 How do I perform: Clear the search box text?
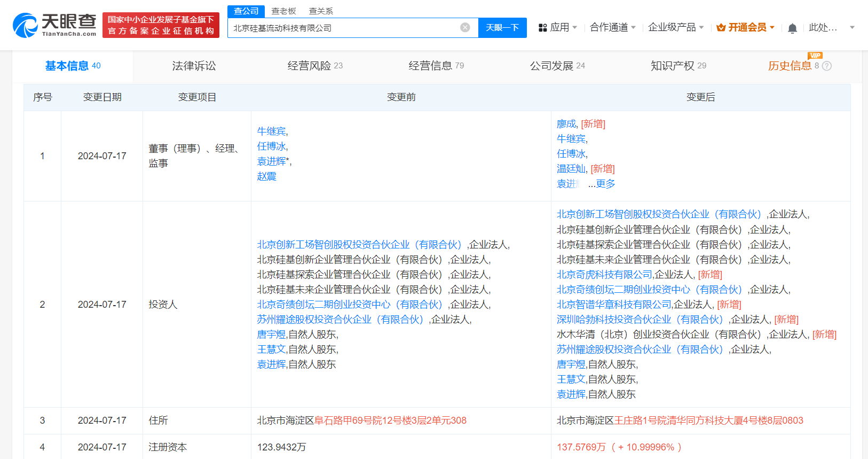click(x=465, y=27)
